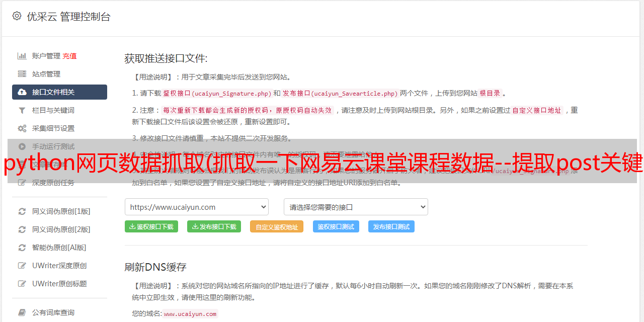The height and width of the screenshot is (322, 644).
Task: Open the 充值 recharge link
Action: 69,56
